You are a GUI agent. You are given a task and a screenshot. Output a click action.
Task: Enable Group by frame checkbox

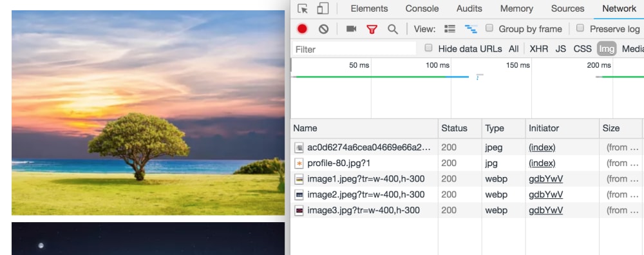coord(489,28)
